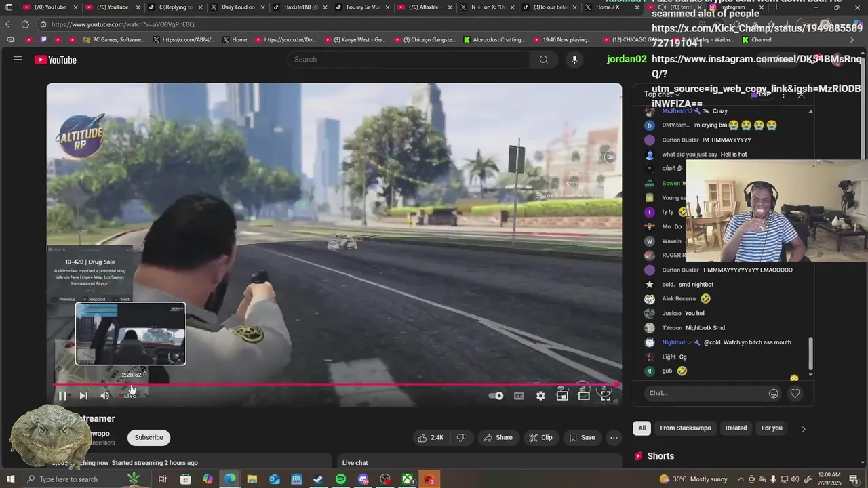Show more bookmarks chevron
Viewport: 868px width, 488px height.
[852, 40]
